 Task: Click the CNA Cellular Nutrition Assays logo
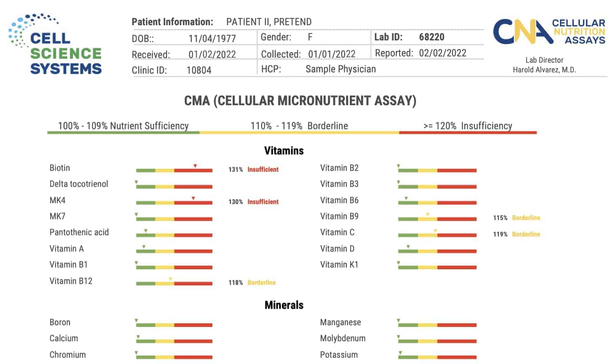(549, 32)
